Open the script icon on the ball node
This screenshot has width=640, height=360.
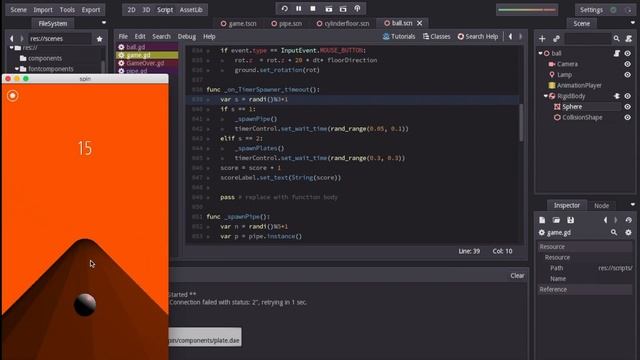click(617, 53)
